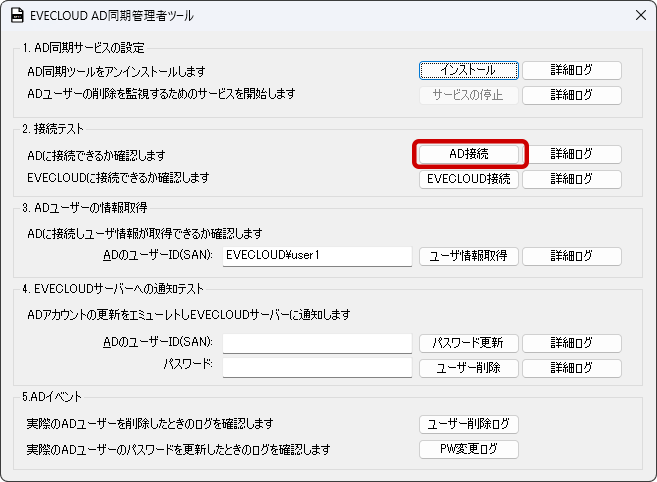Open 詳細ログ next to ユーザ情報取得
This screenshot has width=657, height=482.
point(571,255)
